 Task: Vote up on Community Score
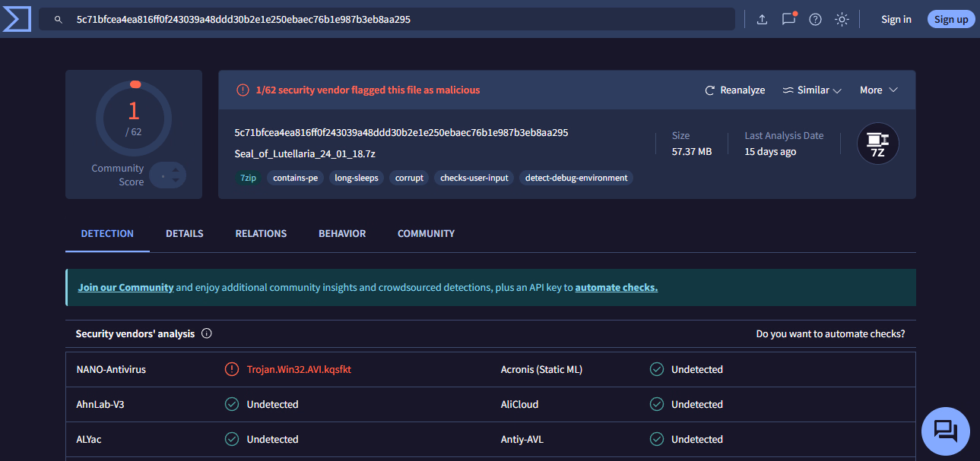[176, 170]
